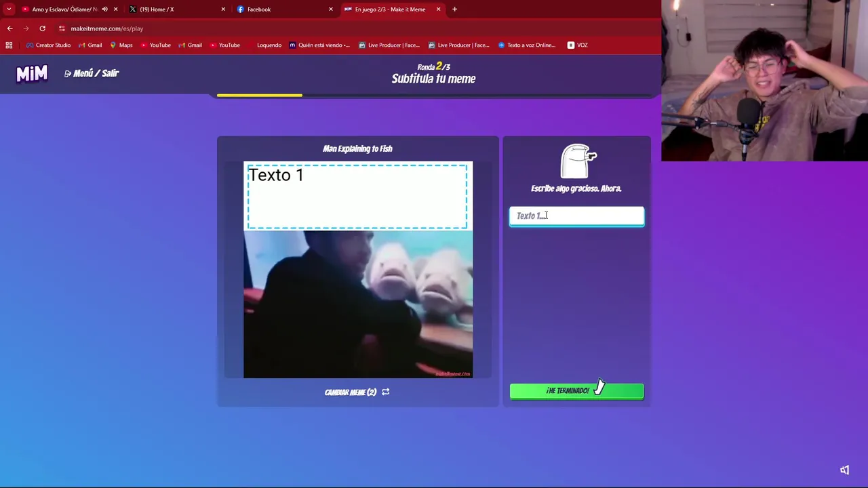
Task: View site information icon in address bar
Action: click(x=62, y=28)
